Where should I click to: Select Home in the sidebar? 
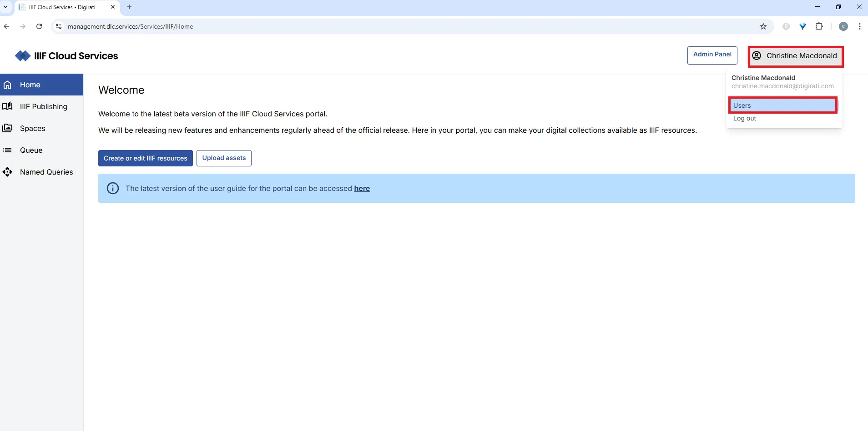30,85
